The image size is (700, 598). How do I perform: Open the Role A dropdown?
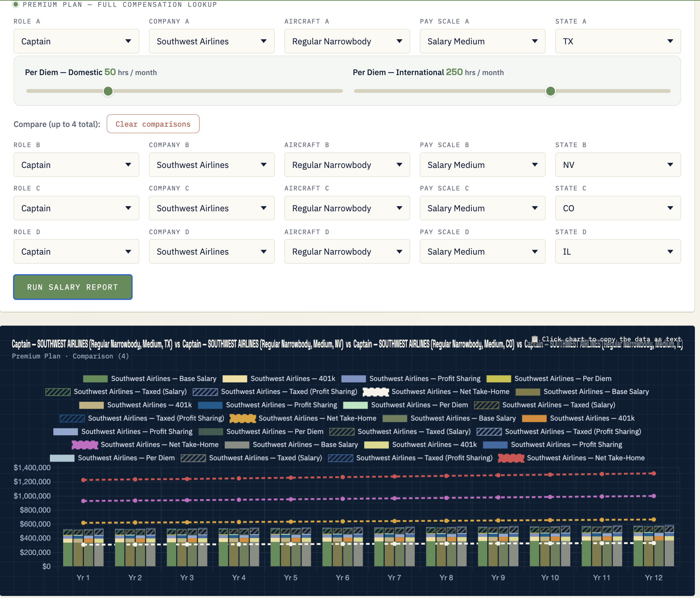[x=76, y=41]
